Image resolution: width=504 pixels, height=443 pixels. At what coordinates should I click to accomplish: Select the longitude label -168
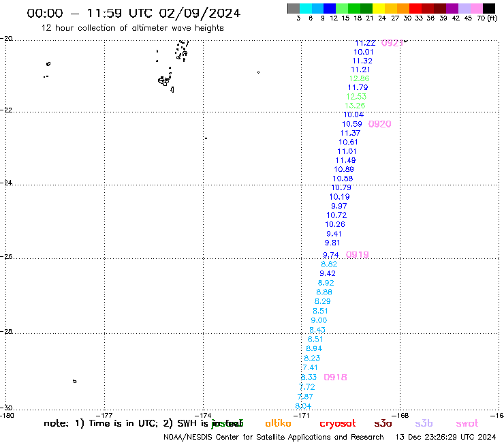point(400,416)
